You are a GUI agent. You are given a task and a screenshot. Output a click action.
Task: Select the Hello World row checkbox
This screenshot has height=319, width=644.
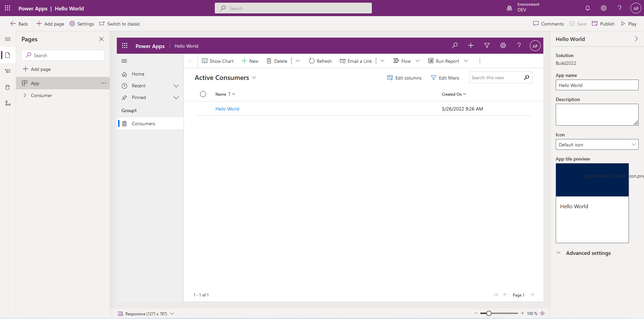[x=203, y=108]
